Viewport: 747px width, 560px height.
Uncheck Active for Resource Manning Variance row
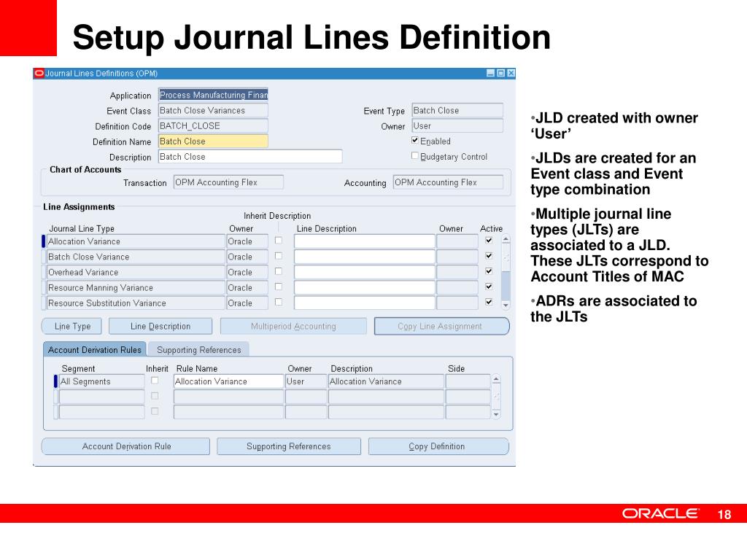pos(489,287)
